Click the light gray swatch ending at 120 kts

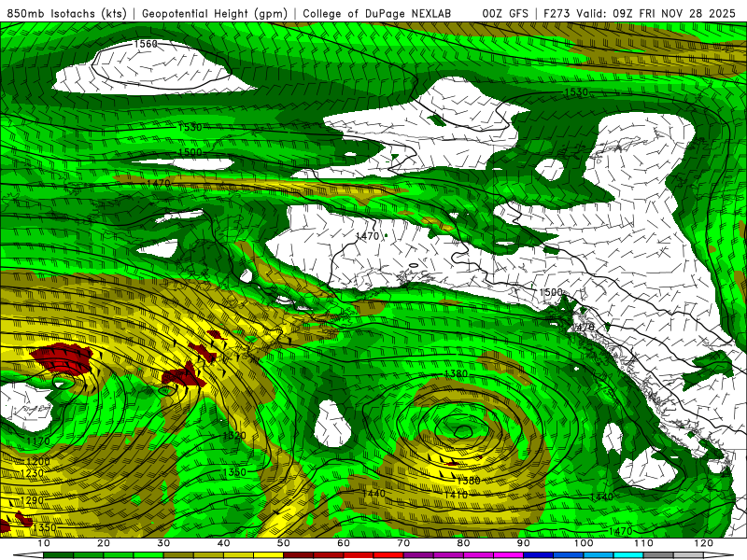click(x=688, y=555)
